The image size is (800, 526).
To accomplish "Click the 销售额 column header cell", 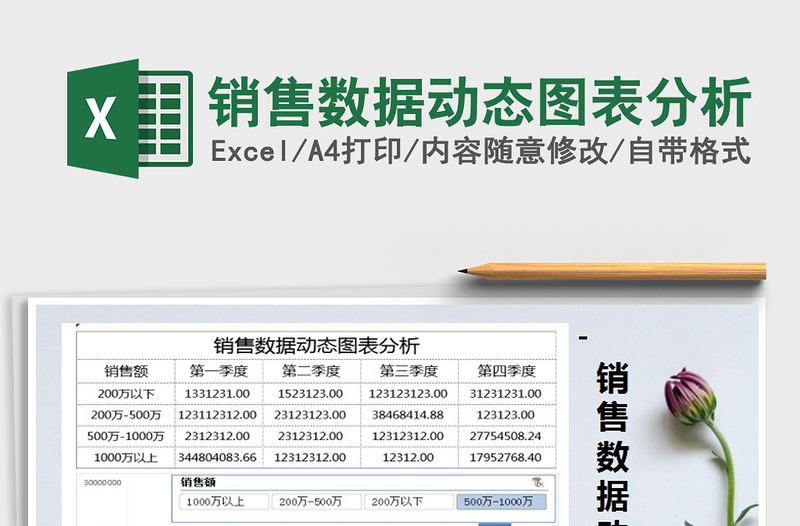I will point(126,371).
